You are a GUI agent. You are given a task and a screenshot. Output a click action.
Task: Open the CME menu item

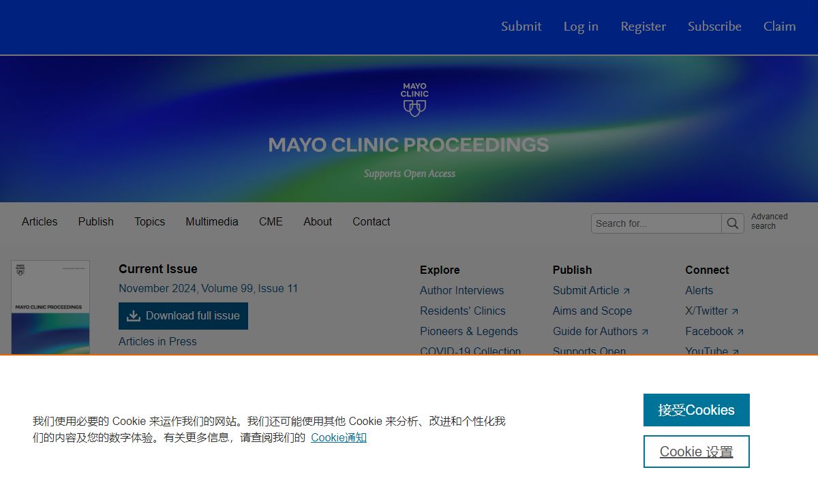coord(271,221)
